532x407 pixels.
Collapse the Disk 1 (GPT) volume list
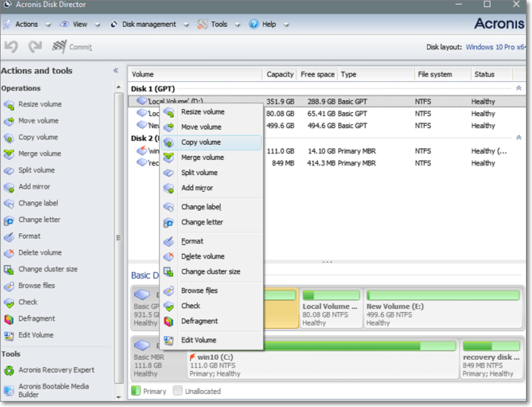click(x=517, y=87)
